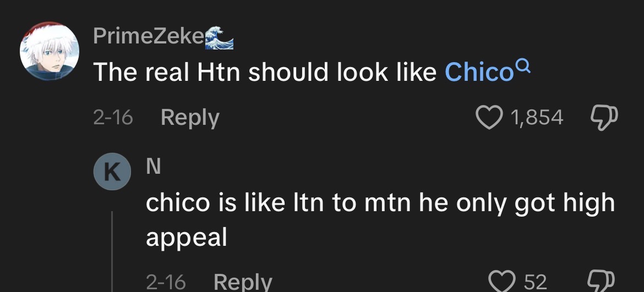The image size is (644, 292).
Task: Tap the 2-16 date under PrimeZeke's comment
Action: [x=113, y=118]
